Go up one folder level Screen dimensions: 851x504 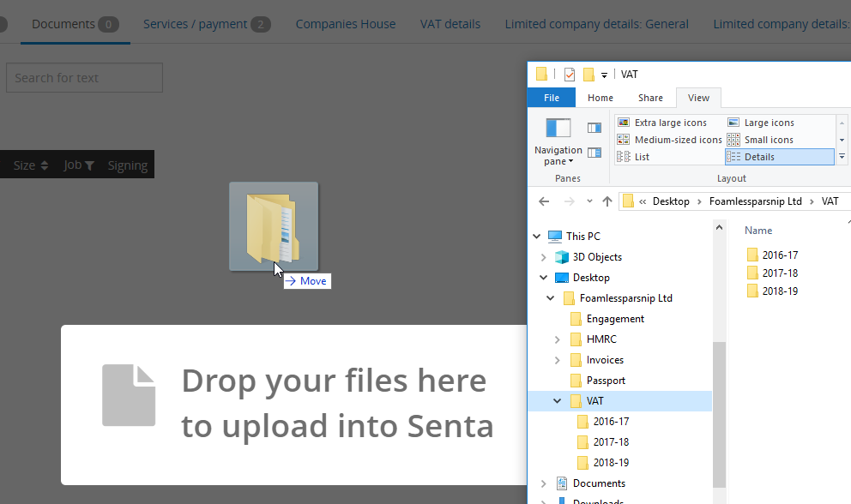tap(607, 201)
